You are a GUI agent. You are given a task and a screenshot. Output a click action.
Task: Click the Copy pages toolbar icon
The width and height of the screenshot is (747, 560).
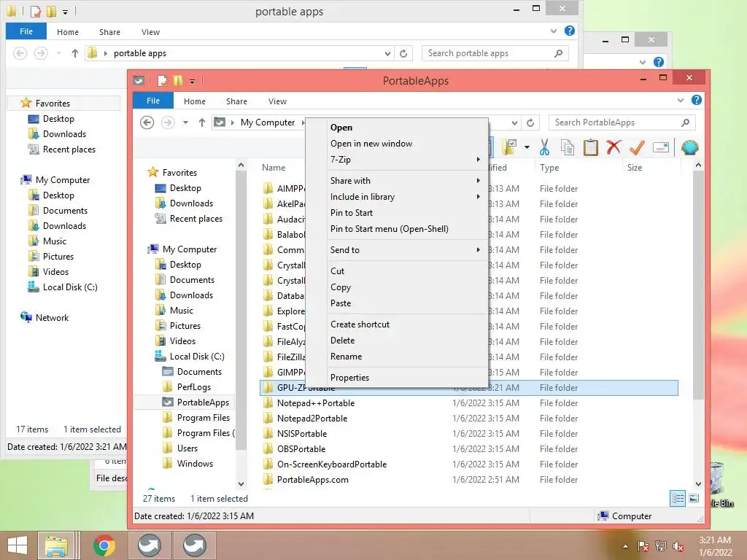pyautogui.click(x=568, y=147)
